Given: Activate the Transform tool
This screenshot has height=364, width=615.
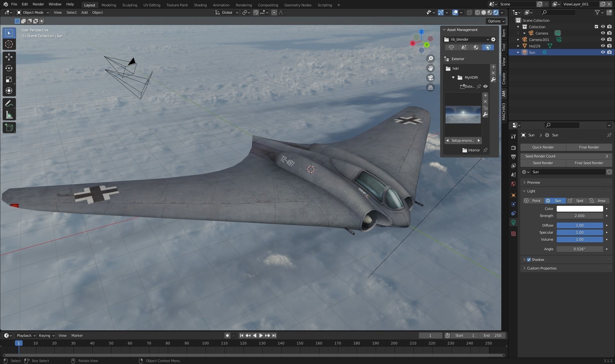Looking at the screenshot, I should coord(9,91).
